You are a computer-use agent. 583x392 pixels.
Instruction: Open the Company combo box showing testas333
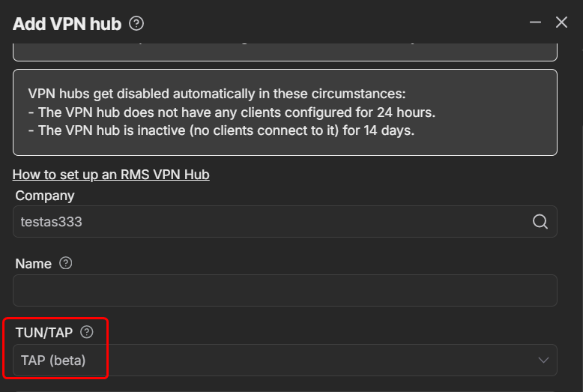point(270,221)
